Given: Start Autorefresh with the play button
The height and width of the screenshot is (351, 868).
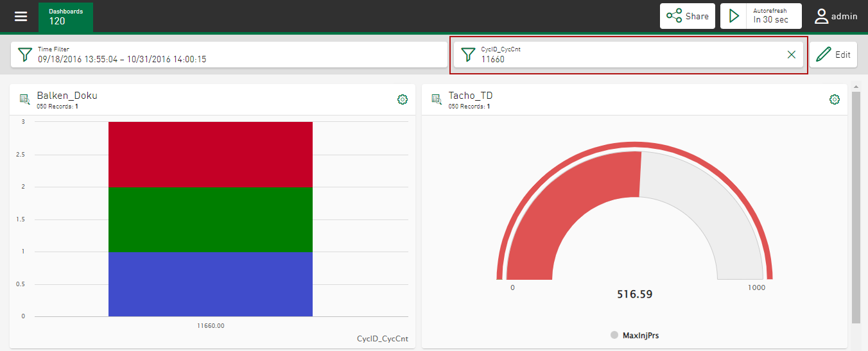Looking at the screenshot, I should (x=734, y=16).
